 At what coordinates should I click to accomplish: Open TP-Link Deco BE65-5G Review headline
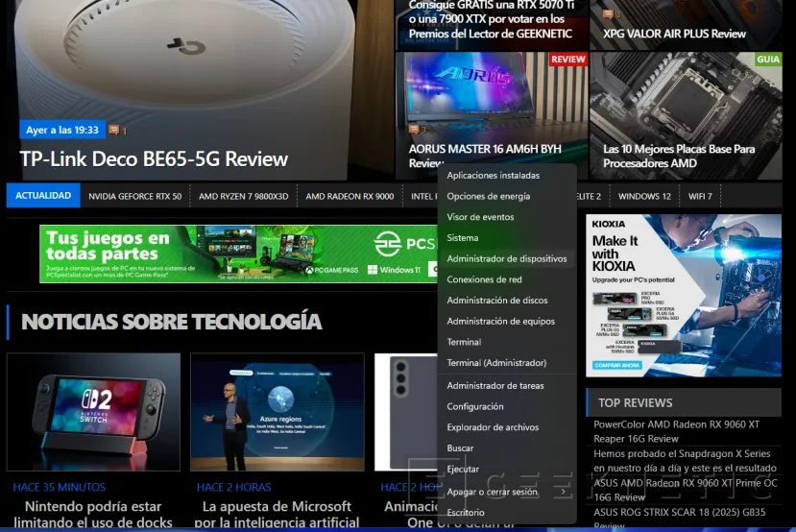tap(154, 158)
